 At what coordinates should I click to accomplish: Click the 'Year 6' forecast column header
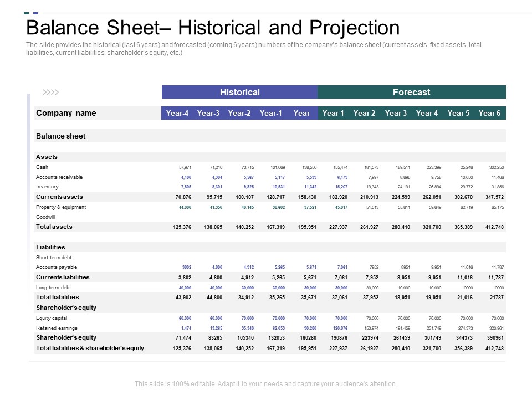pos(489,113)
